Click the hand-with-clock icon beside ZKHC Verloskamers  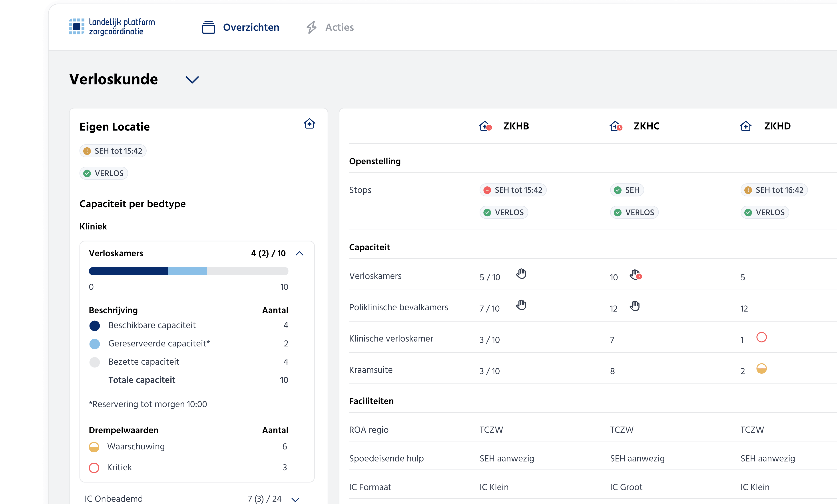pyautogui.click(x=636, y=276)
